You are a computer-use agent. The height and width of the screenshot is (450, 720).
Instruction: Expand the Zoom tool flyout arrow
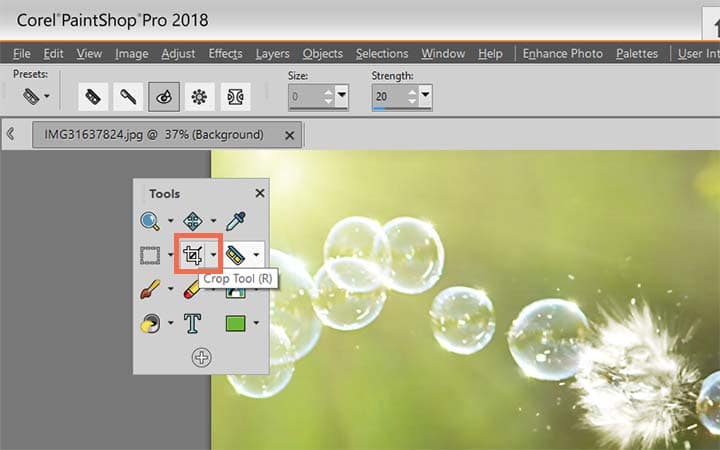(171, 221)
